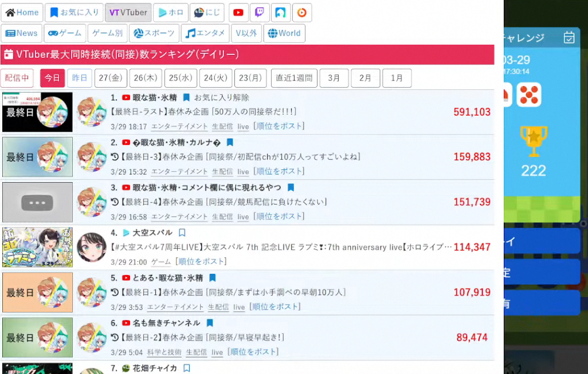This screenshot has height=374, width=588.
Task: Open the お気に入り favorites tab
Action: [x=75, y=13]
